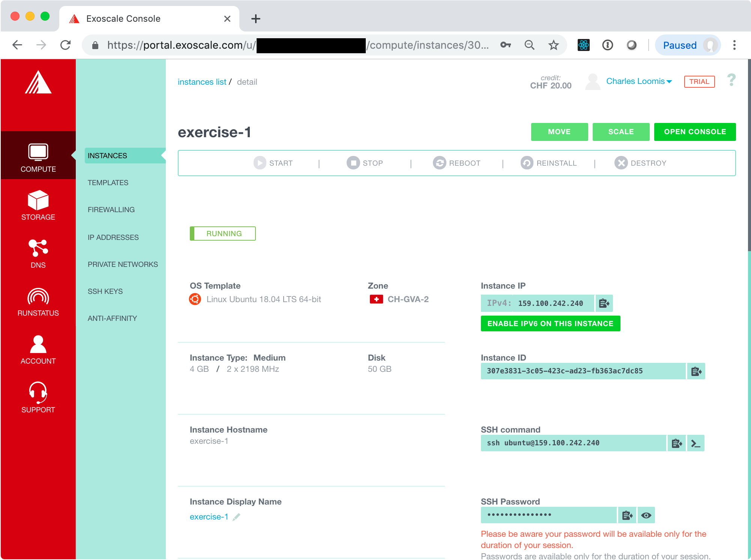
Task: Close the Exoscale Console tab
Action: coord(227,19)
